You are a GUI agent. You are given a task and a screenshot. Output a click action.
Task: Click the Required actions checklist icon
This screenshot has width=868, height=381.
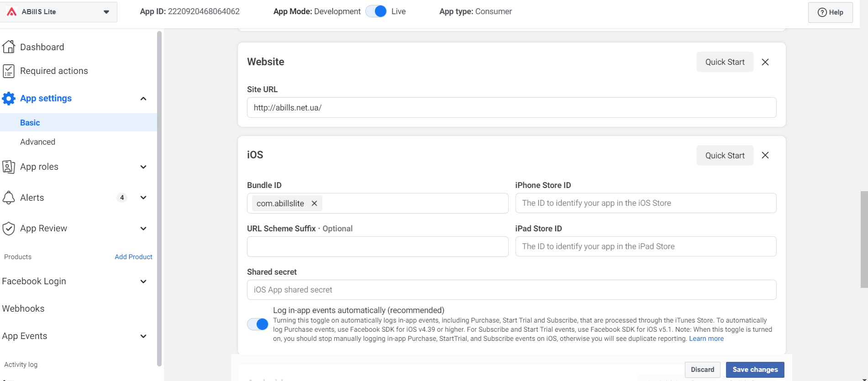(x=9, y=71)
